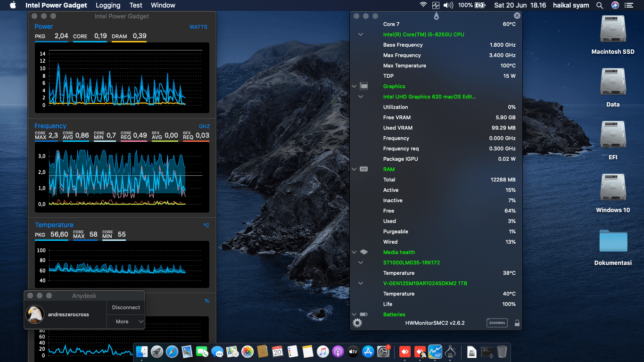644x362 pixels.
Task: Open Photos from the Dock
Action: (x=248, y=351)
